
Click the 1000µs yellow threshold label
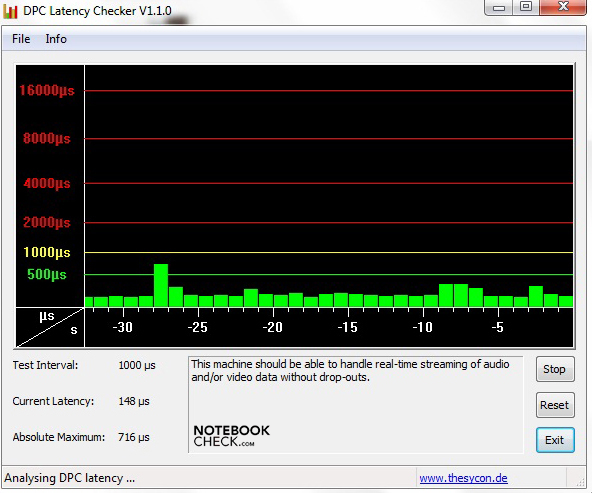coord(47,252)
